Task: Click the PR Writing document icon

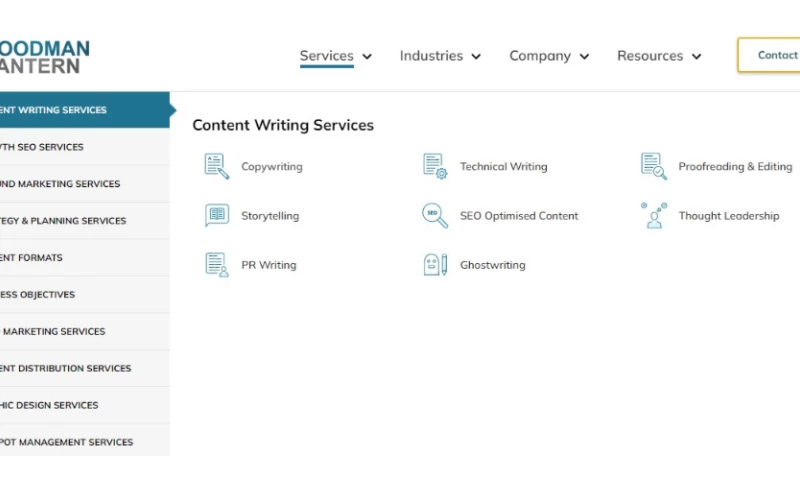Action: coord(216,265)
